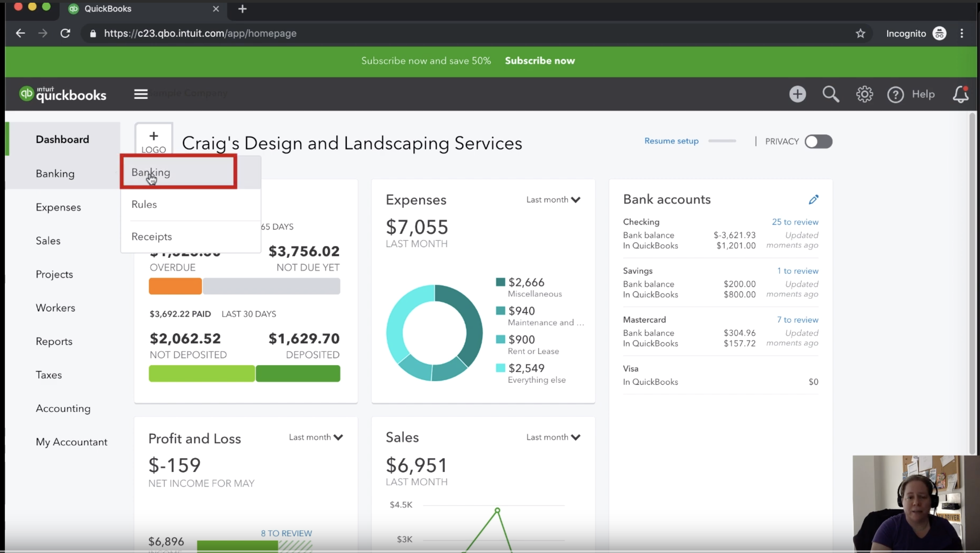Bookmark page with star icon
The height and width of the screenshot is (553, 980).
pos(860,33)
